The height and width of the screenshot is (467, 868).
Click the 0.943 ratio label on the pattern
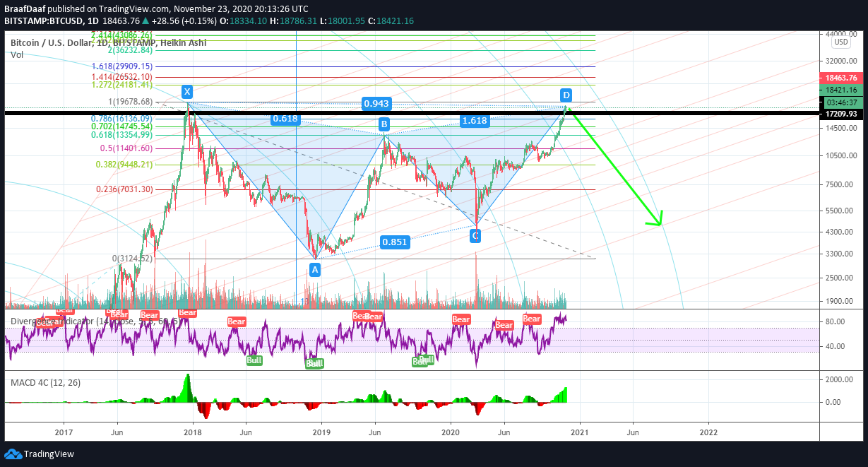point(376,104)
